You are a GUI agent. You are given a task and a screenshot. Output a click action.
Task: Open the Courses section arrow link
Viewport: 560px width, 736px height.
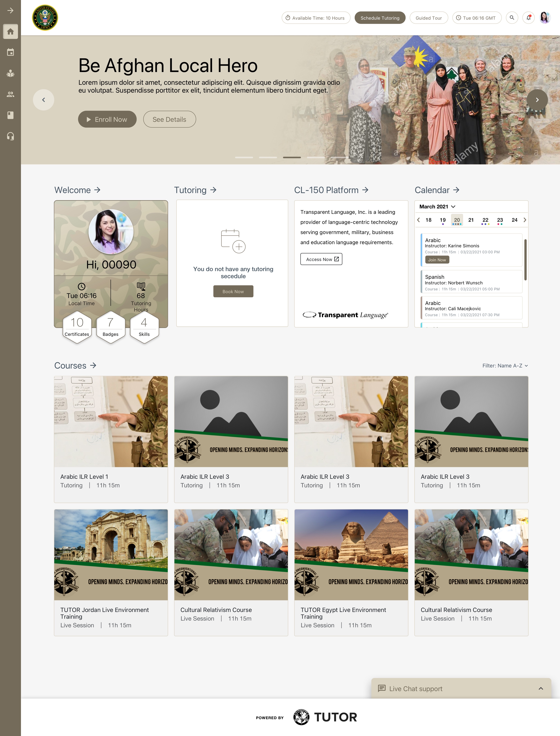[x=93, y=366]
